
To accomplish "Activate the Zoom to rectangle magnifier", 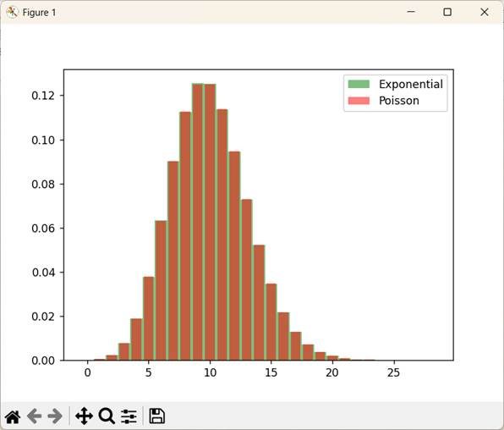I will (x=107, y=416).
